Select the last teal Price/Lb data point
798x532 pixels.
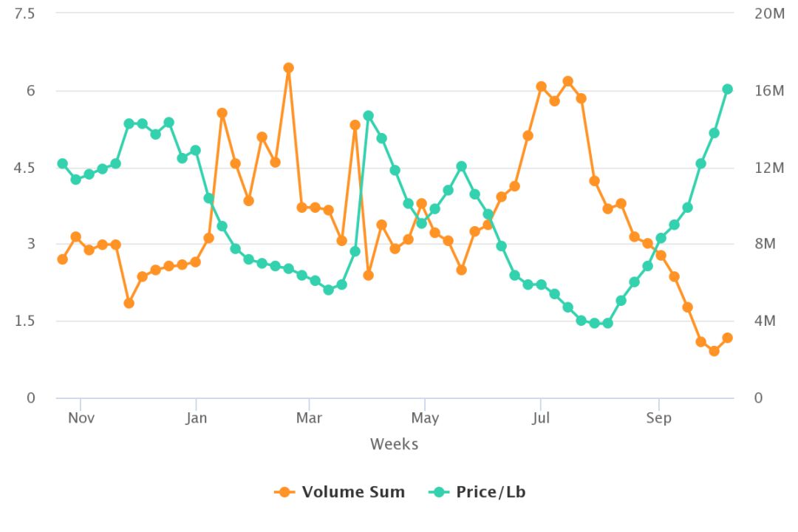tap(727, 89)
